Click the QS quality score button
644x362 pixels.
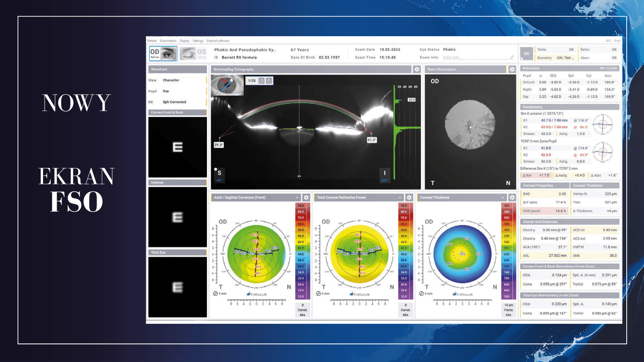click(x=526, y=53)
